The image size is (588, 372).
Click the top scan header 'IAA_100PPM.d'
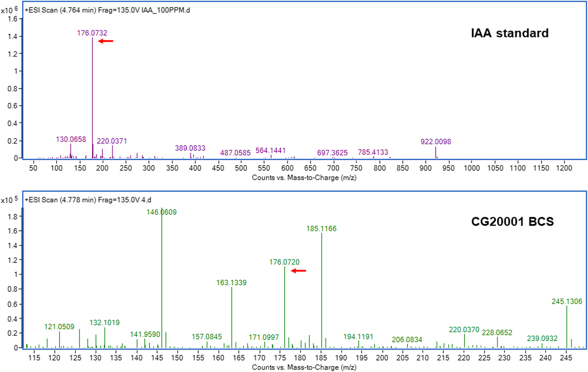click(166, 10)
